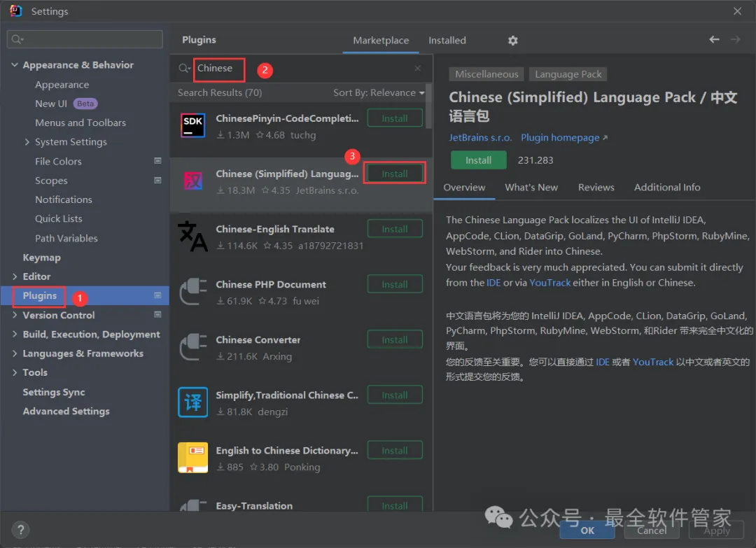Click the Chinese PHP Document plug icon
756x548 pixels.
[193, 292]
